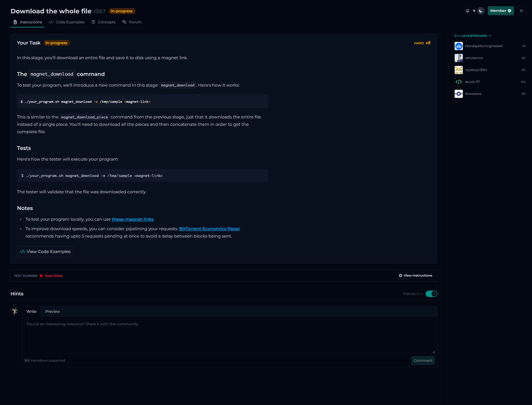This screenshot has width=532, height=405.
Task: Click the hint comment text area
Action: 229,336
